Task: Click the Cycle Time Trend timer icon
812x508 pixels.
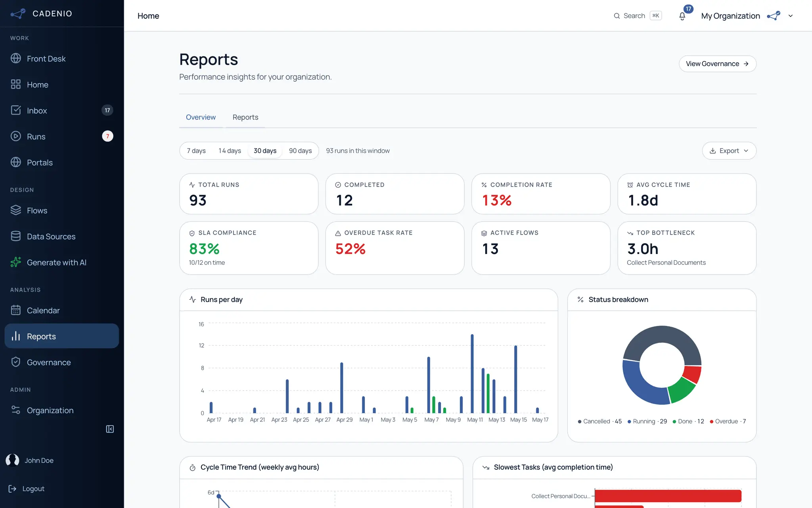Action: coord(193,468)
